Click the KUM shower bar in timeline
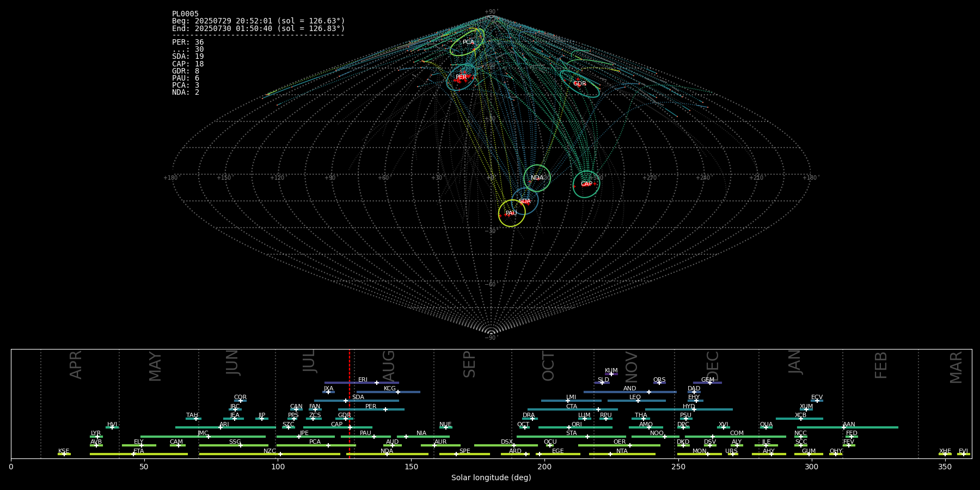This screenshot has height=490, width=980. pos(611,374)
